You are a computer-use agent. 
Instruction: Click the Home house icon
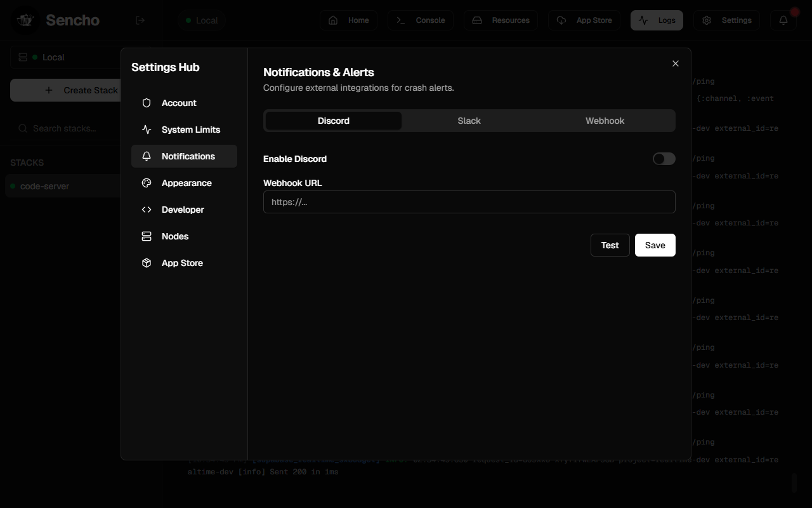tap(333, 20)
